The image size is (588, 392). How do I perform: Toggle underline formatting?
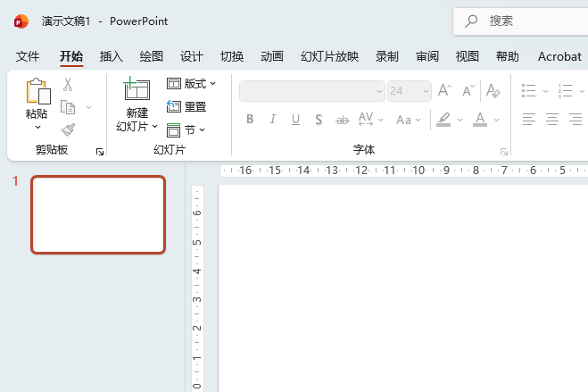295,120
